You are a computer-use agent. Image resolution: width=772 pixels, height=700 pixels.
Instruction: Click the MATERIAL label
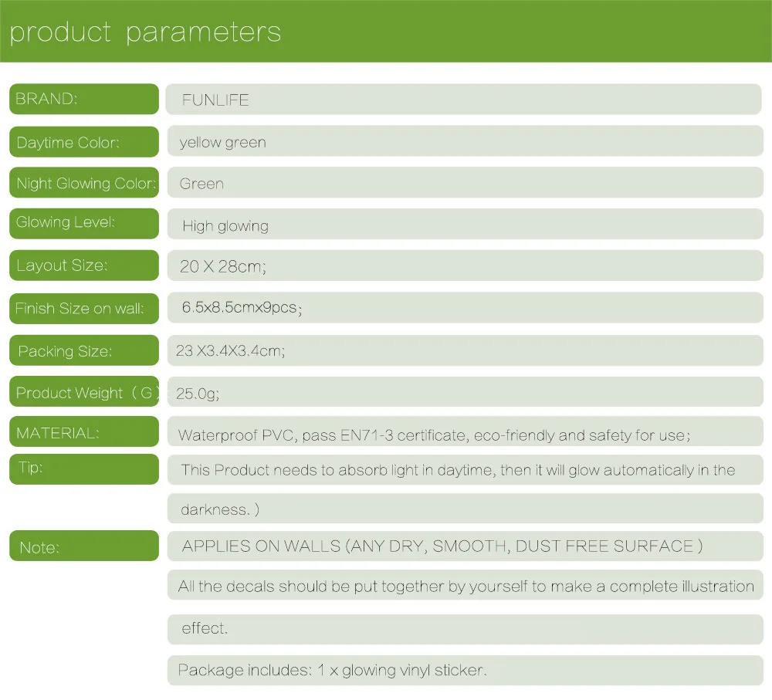coord(84,431)
